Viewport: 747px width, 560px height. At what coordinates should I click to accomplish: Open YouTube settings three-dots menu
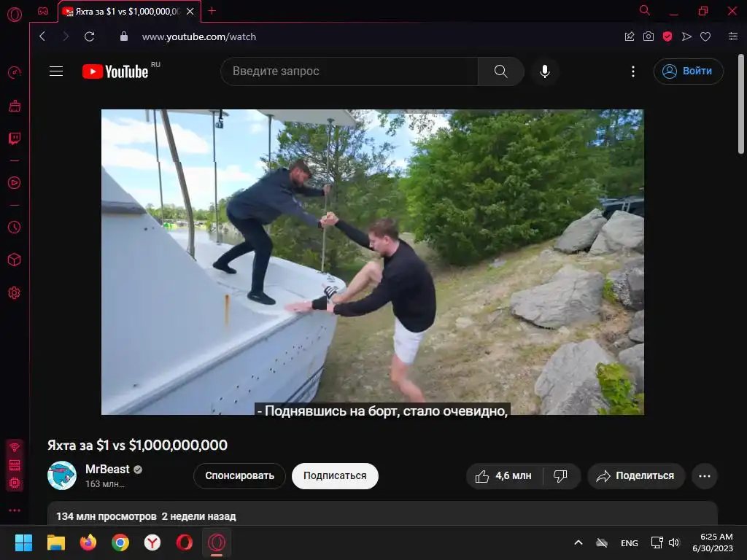click(x=632, y=71)
